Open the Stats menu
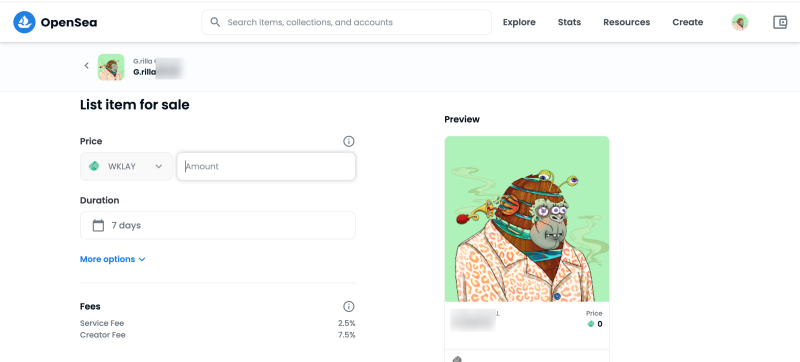The image size is (800, 362). [569, 22]
